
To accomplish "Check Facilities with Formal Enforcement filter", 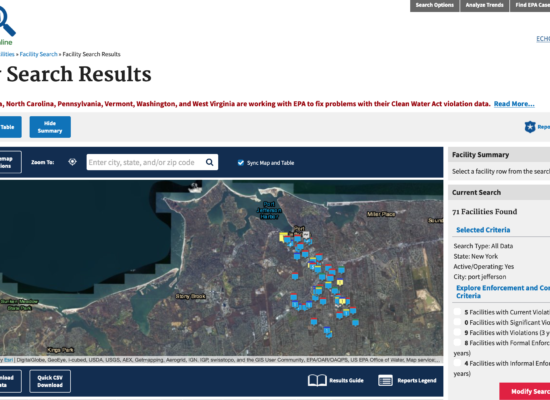I will pos(457,342).
